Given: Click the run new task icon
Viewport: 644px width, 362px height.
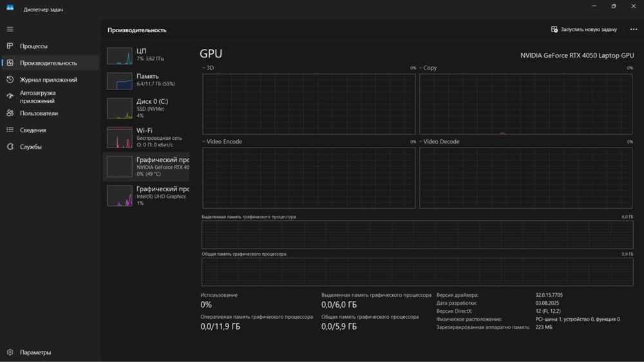Looking at the screenshot, I should click(554, 29).
